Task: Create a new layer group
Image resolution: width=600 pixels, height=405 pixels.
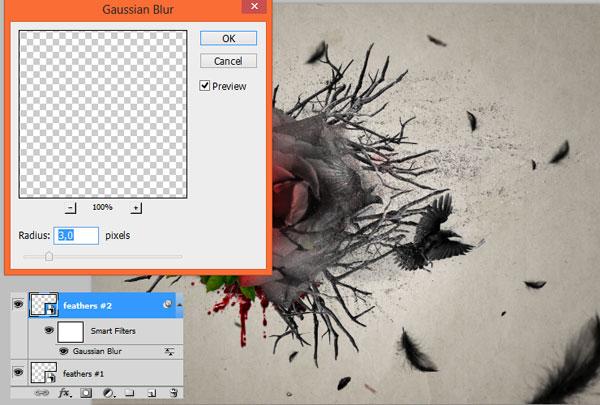Action: click(129, 393)
